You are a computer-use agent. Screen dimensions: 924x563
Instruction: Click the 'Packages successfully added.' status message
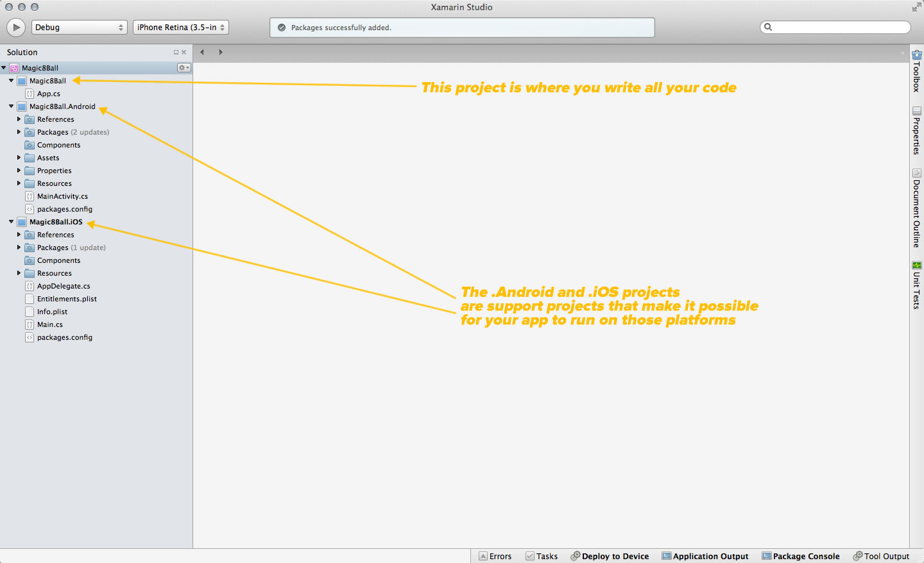[x=341, y=28]
